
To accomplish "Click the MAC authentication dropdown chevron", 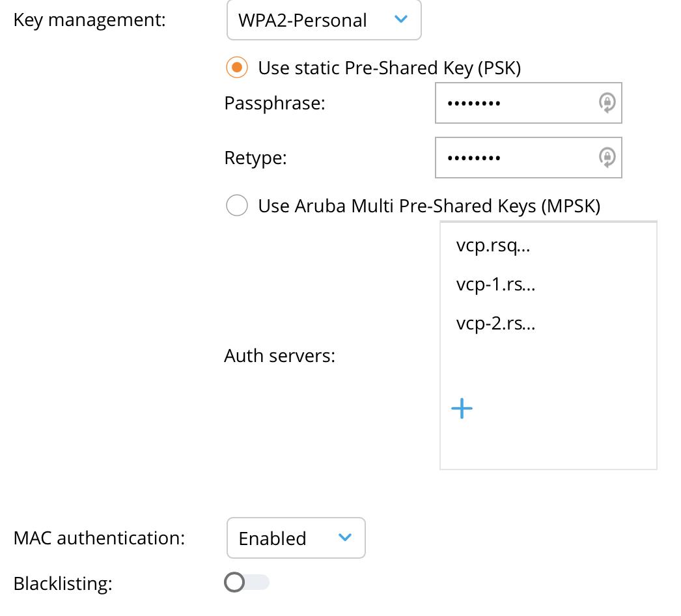I will click(x=346, y=538).
